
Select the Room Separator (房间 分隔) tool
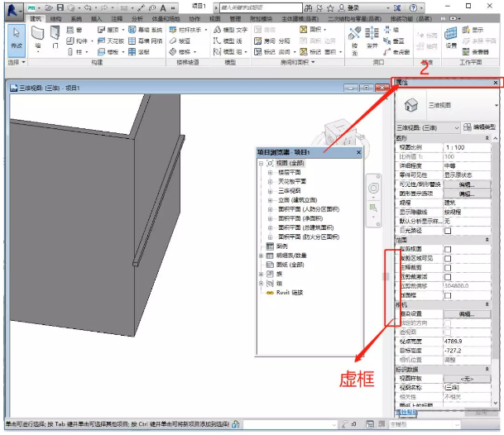(272, 41)
